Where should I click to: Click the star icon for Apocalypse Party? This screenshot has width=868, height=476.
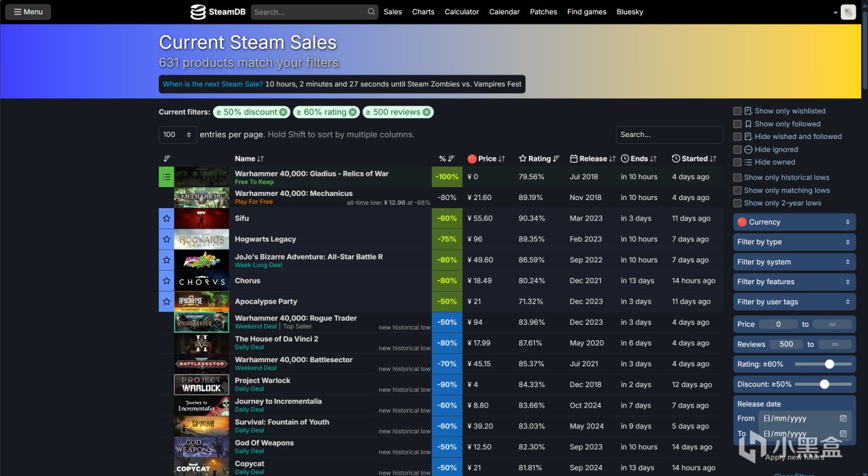(x=166, y=302)
